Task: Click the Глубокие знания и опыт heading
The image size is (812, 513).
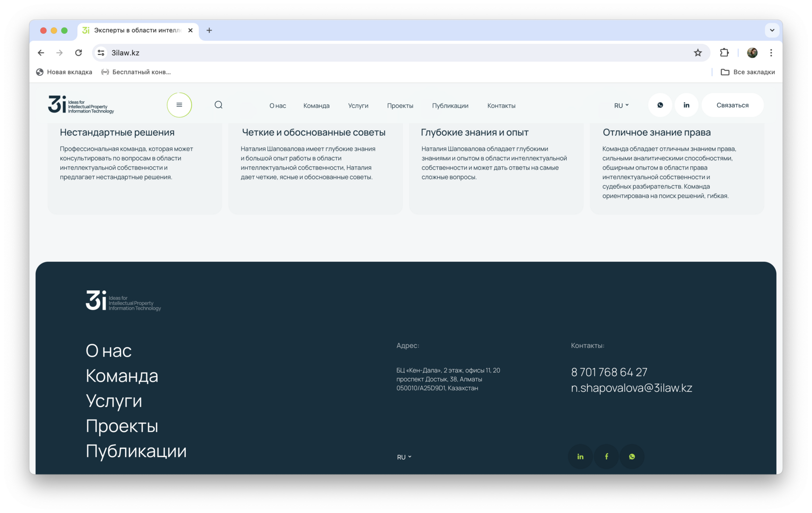Action: pos(475,132)
